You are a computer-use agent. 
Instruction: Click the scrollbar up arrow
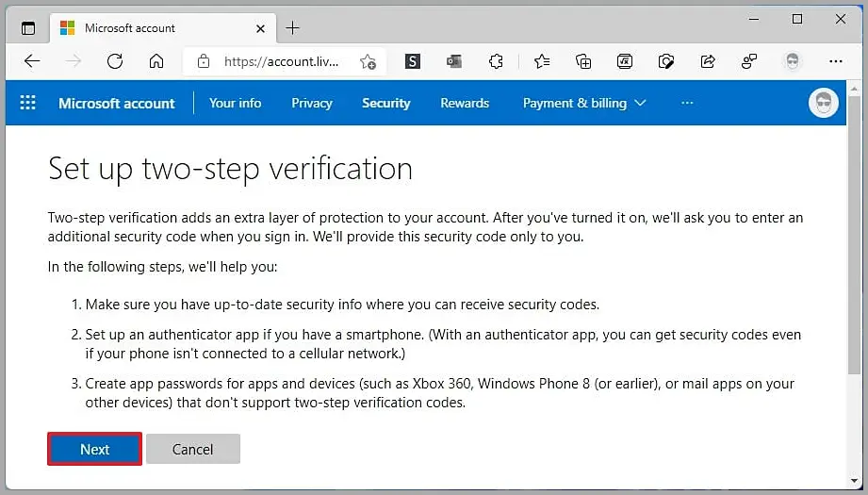854,88
